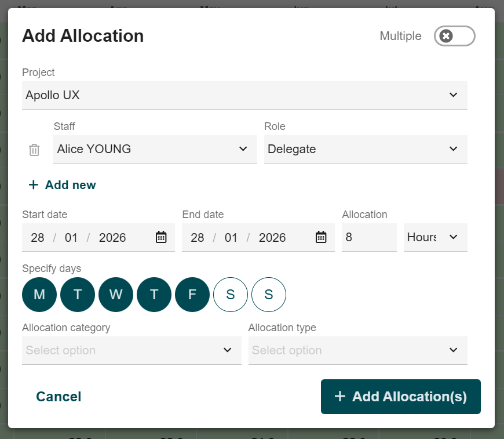Deselect Wednesday in Specify days
The height and width of the screenshot is (439, 504).
click(x=116, y=295)
